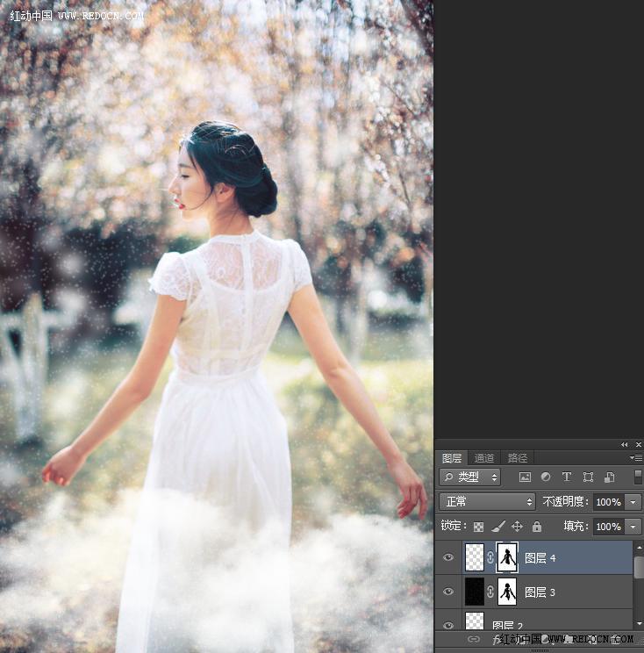
Task: Toggle the layer filter on/off switch
Action: coord(638,477)
